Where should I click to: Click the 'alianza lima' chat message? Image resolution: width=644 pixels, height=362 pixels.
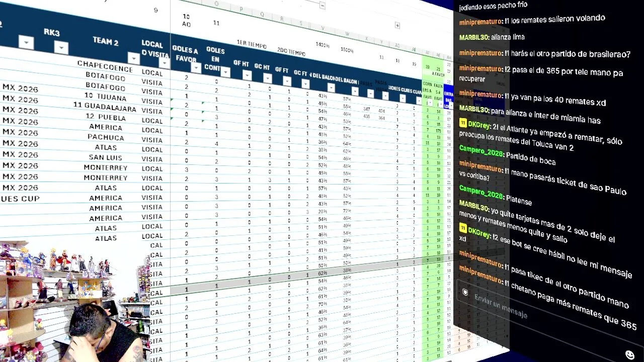pos(508,37)
